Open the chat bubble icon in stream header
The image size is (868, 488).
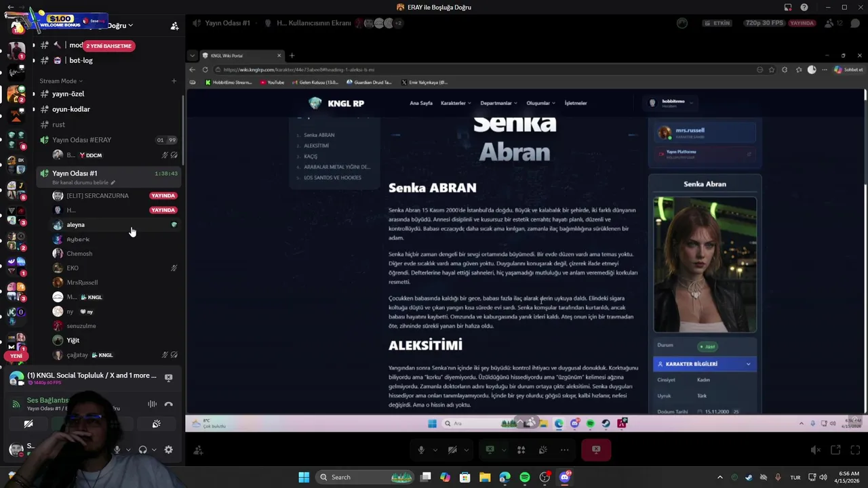click(855, 23)
